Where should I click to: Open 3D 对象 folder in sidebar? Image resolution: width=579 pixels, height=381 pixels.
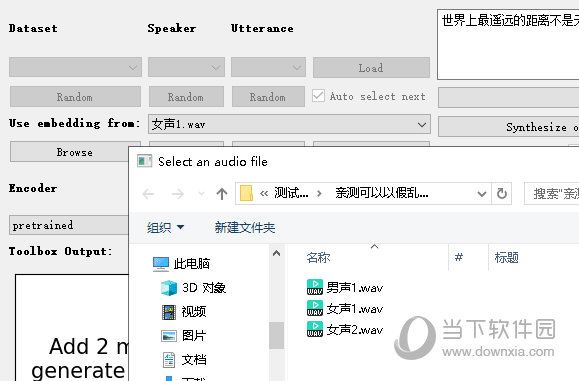[193, 288]
